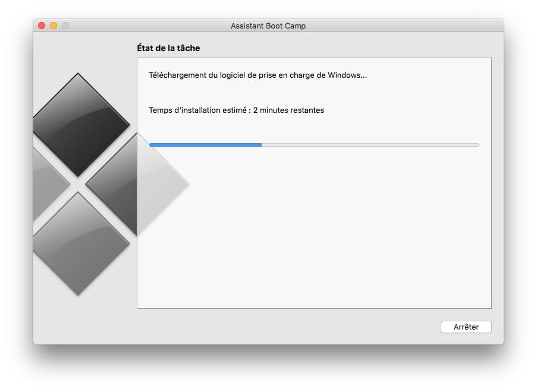Click the Assistant Boot Camp window title
Screen dimensions: 537x392
tap(268, 26)
